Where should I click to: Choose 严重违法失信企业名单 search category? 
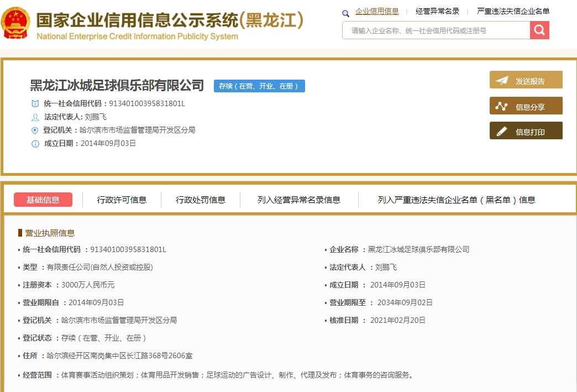pyautogui.click(x=513, y=12)
